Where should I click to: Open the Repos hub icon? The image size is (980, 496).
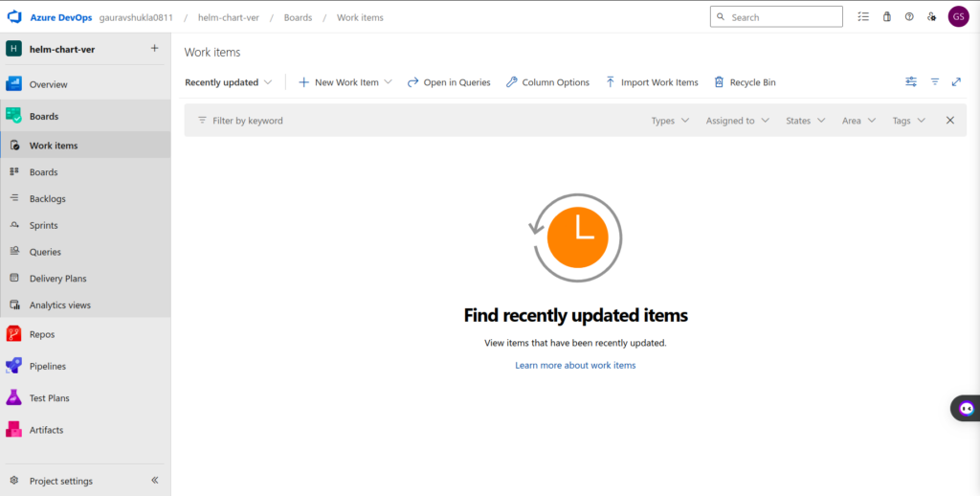(14, 334)
